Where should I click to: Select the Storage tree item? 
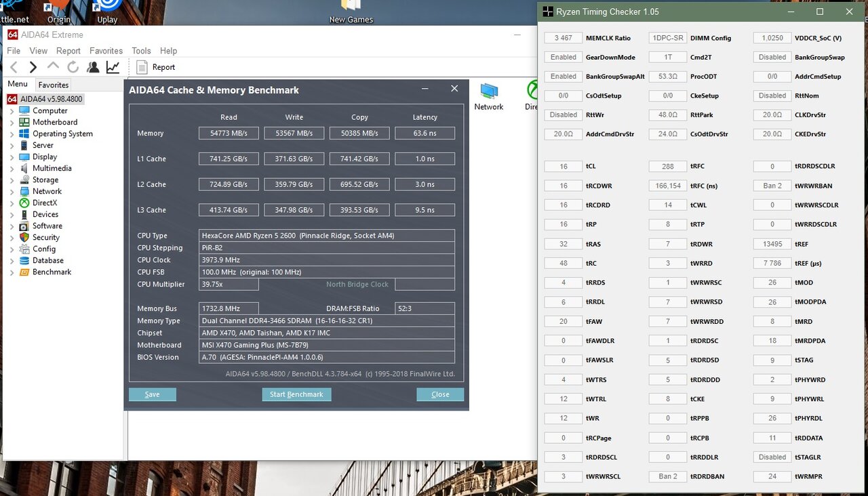45,180
